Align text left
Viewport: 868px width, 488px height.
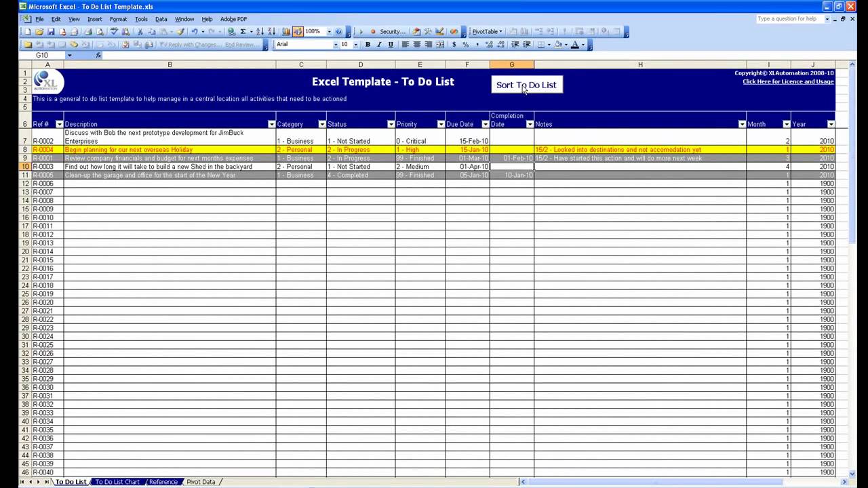tap(405, 44)
